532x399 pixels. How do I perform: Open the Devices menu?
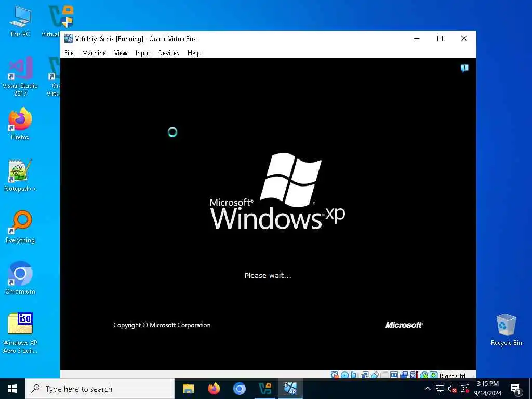click(x=169, y=53)
